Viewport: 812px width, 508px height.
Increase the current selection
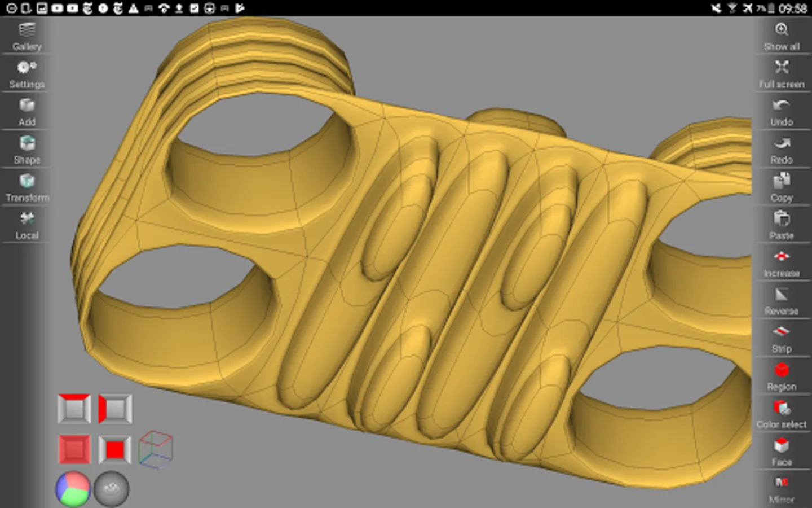point(782,263)
